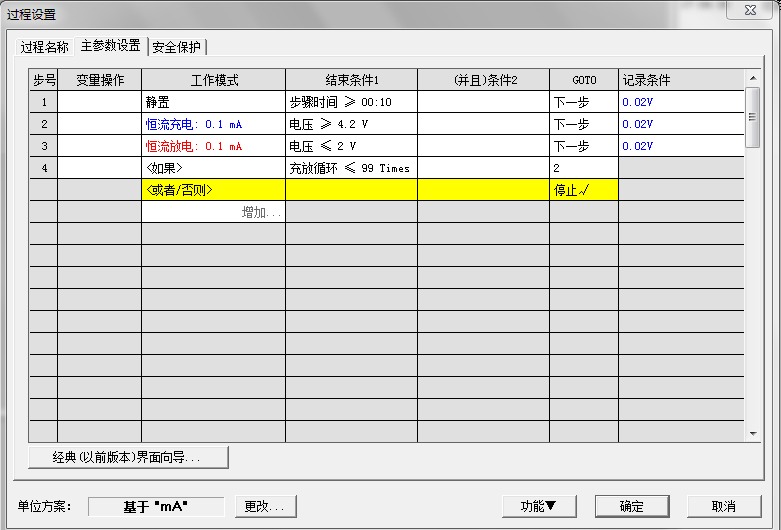Click the 停止√ GOTO cell
Image resolution: width=781 pixels, height=530 pixels.
(x=584, y=189)
